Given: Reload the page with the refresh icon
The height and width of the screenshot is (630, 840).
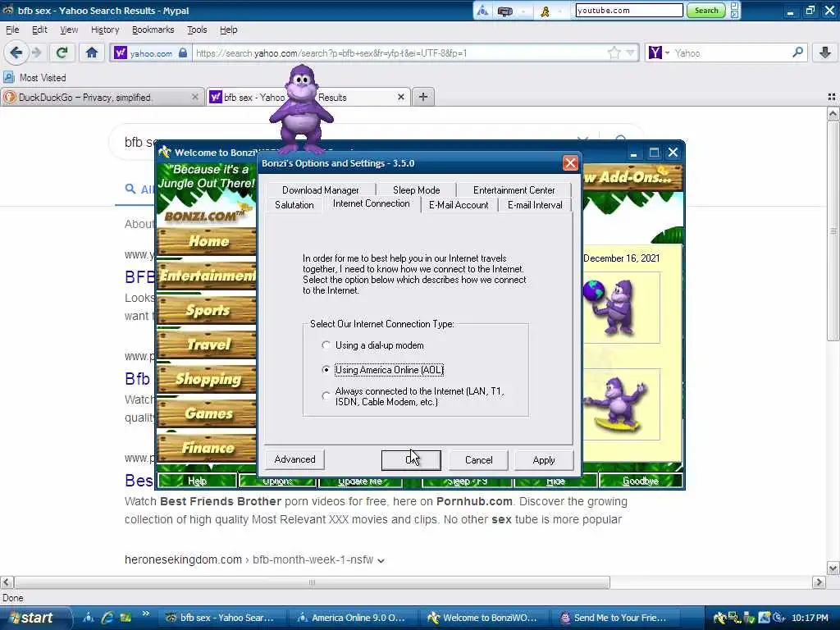Looking at the screenshot, I should coord(62,52).
